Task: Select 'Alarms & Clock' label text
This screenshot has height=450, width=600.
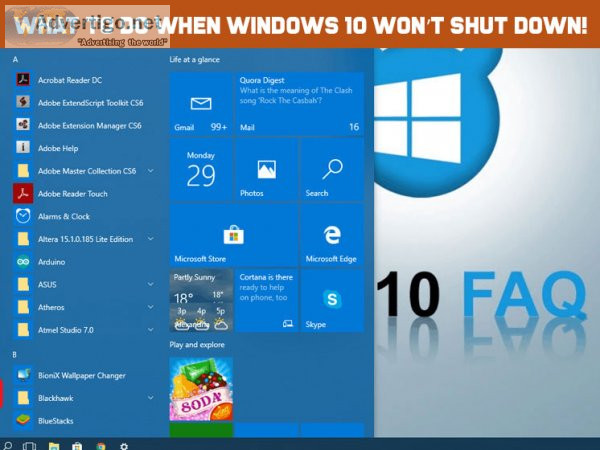Action: click(64, 216)
